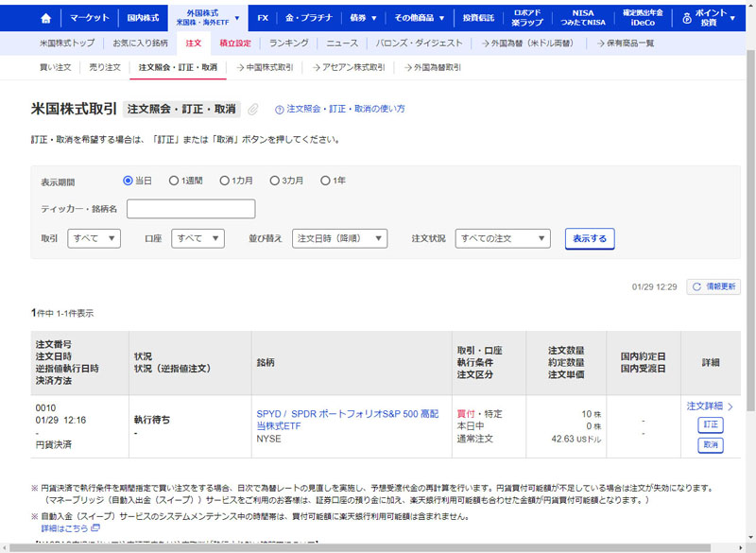Viewport: 756px width, 553px height.
Task: Switch to the 売り注文 tab
Action: click(x=105, y=67)
